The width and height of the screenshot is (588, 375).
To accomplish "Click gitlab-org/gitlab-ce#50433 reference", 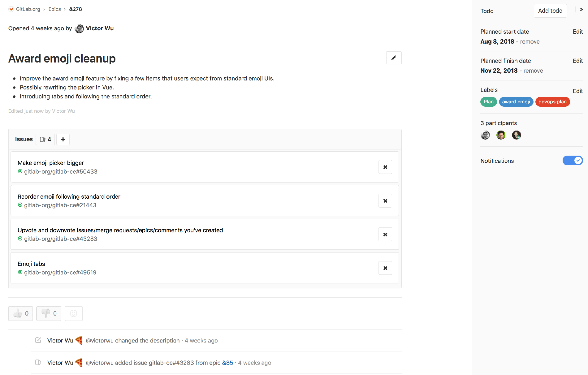I will pyautogui.click(x=61, y=171).
